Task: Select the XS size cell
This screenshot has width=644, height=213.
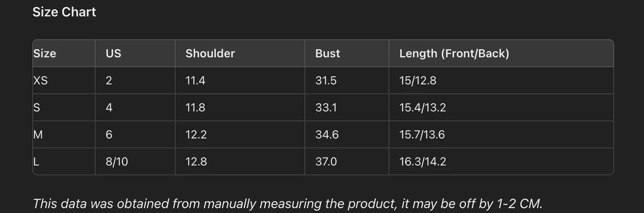Action: 41,81
